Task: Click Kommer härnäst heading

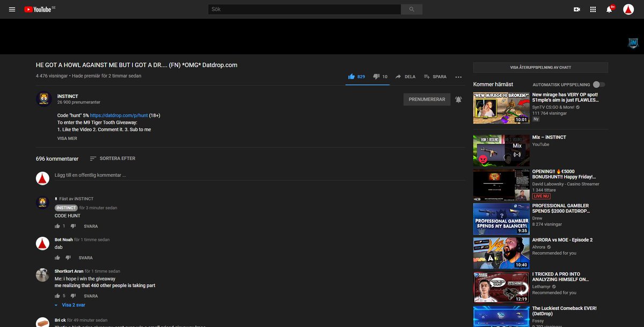Action: click(x=493, y=84)
